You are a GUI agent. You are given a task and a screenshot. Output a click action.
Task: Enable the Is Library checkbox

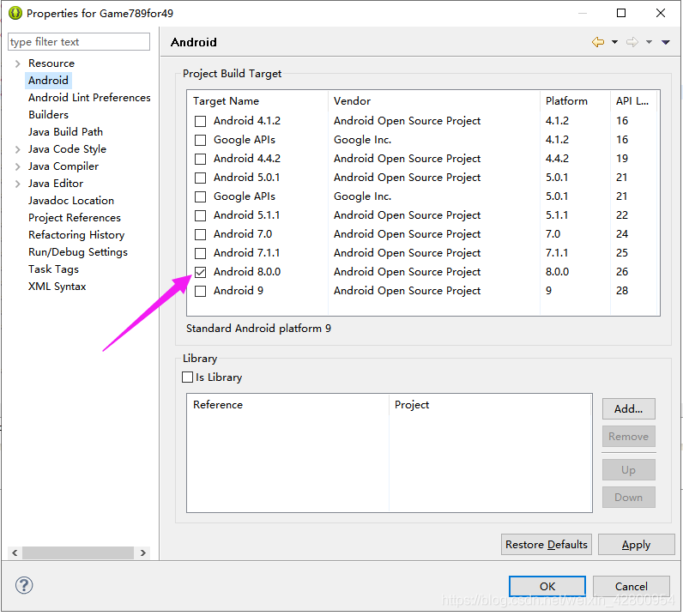[x=187, y=377]
